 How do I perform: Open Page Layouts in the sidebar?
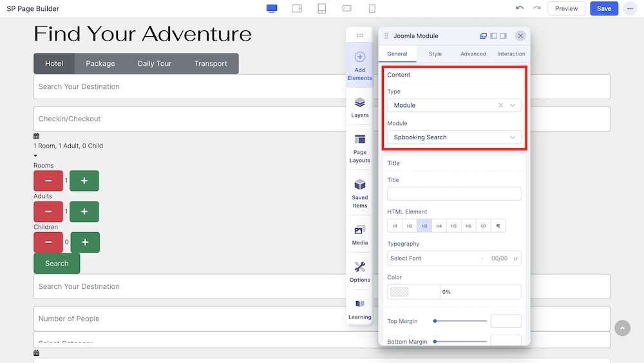tap(359, 148)
